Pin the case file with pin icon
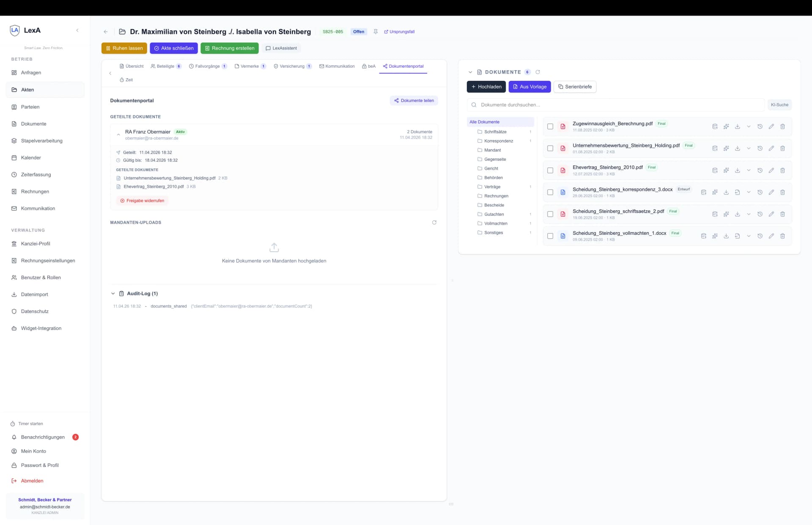The width and height of the screenshot is (812, 525). point(375,32)
